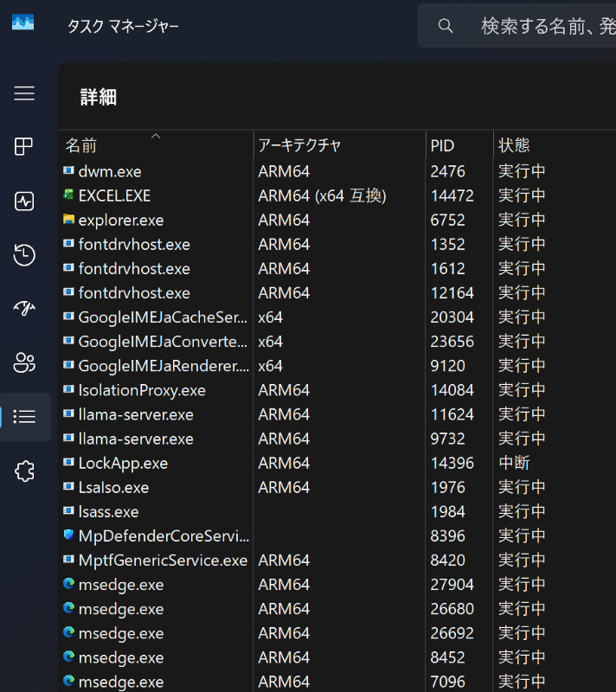Select llama-server.exe with PID 9732
The height and width of the screenshot is (692, 616).
(136, 439)
